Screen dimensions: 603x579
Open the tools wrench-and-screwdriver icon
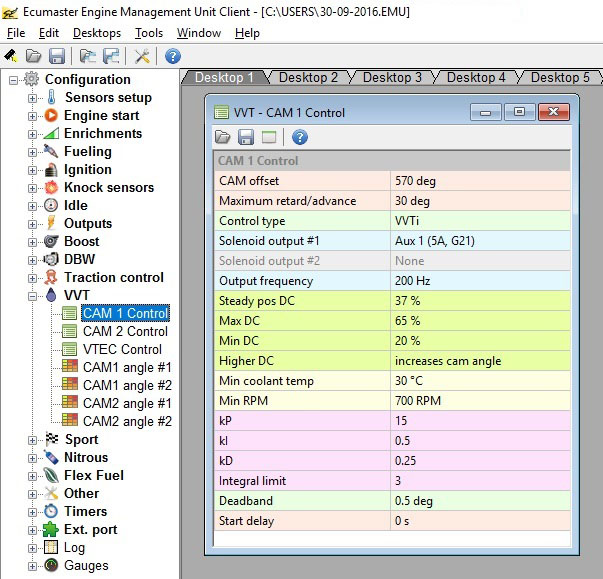[142, 56]
